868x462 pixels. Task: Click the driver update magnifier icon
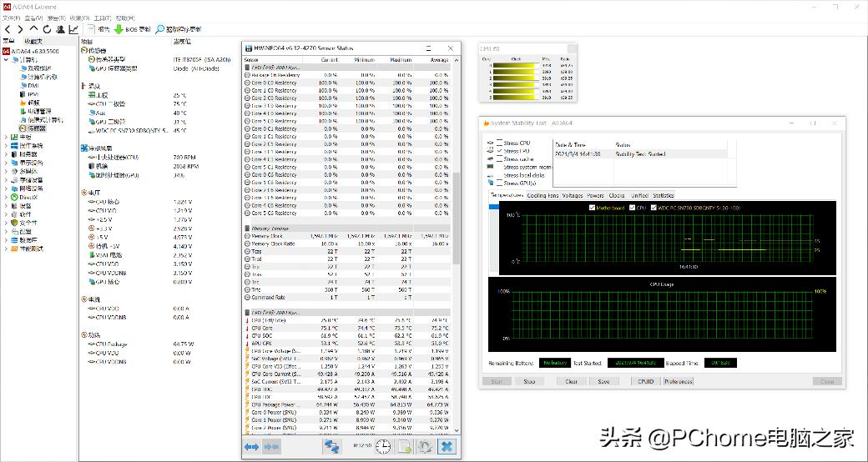tap(159, 29)
